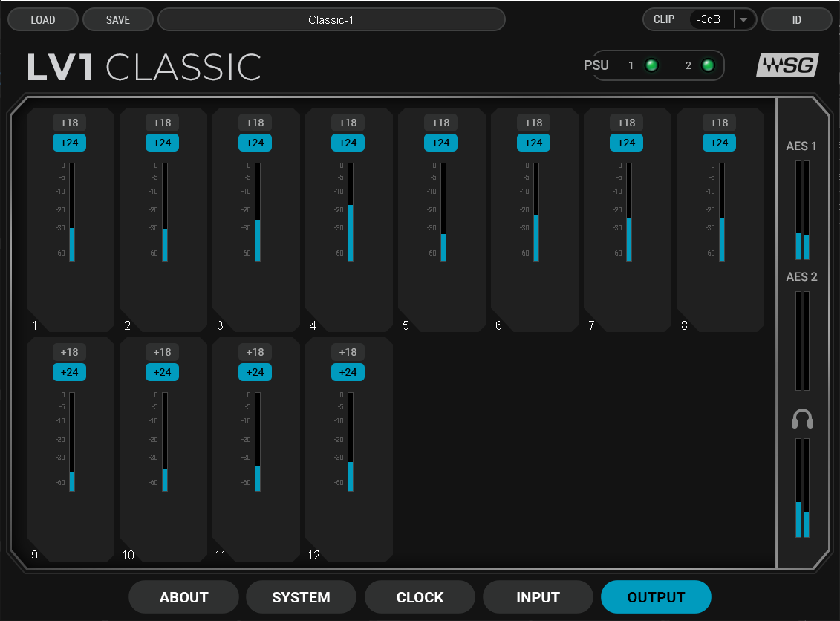Viewport: 840px width, 621px height.
Task: Set output 2 to +24
Action: click(x=163, y=143)
